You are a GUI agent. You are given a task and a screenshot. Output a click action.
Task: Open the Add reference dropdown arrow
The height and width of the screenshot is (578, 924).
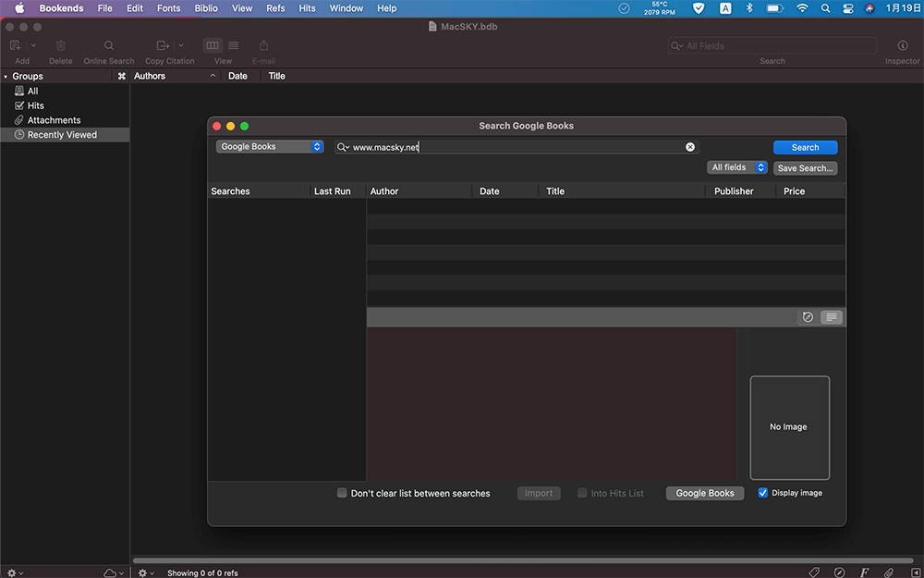(33, 45)
